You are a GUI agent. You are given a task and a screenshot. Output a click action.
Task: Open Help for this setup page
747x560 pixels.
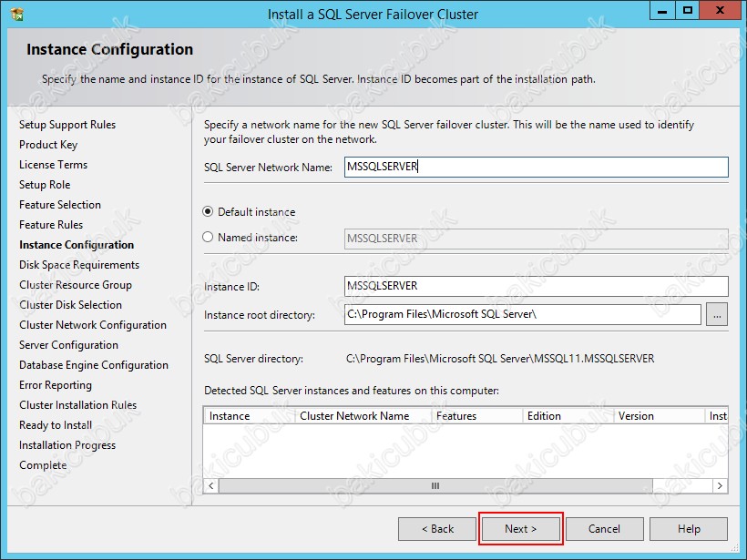[x=689, y=528]
